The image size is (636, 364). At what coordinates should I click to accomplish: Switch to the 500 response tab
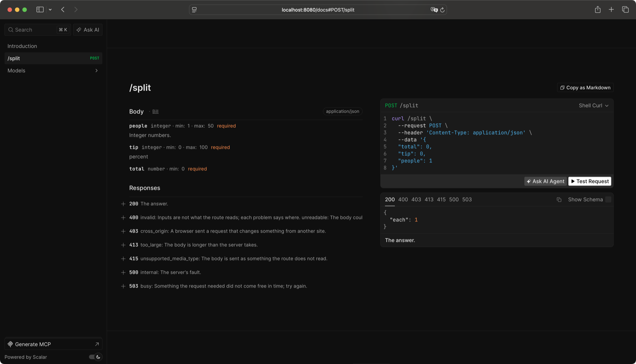click(x=454, y=199)
